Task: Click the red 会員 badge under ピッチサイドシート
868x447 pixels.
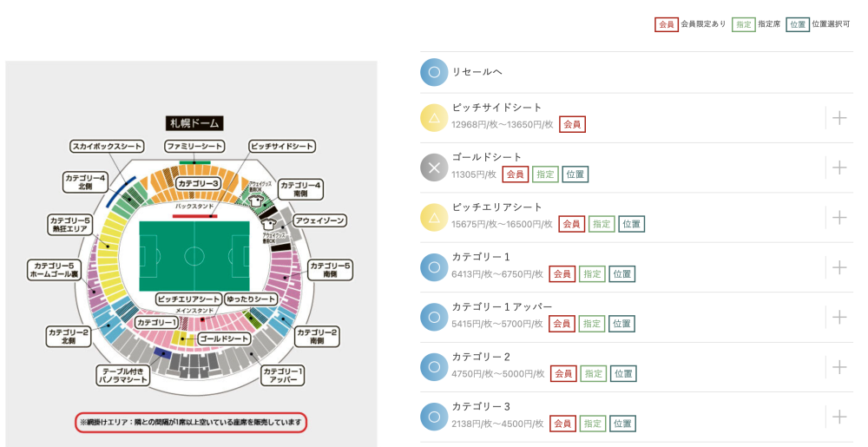Action: 572,124
